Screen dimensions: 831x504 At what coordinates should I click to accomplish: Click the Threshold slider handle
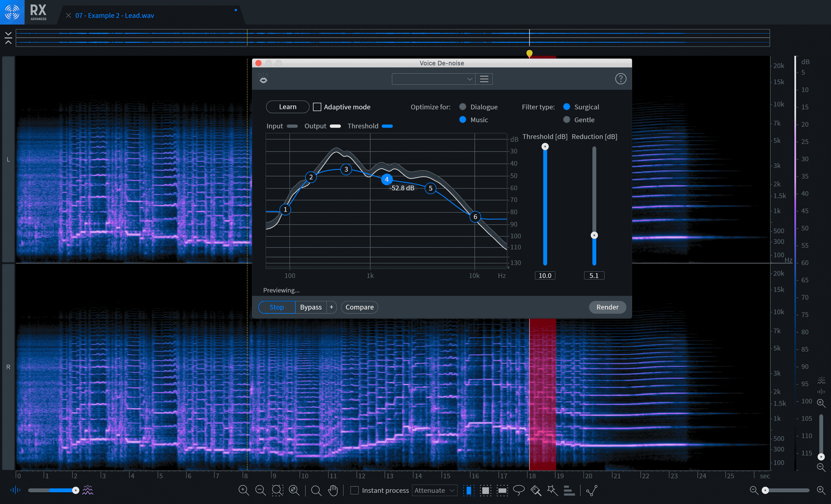click(545, 147)
